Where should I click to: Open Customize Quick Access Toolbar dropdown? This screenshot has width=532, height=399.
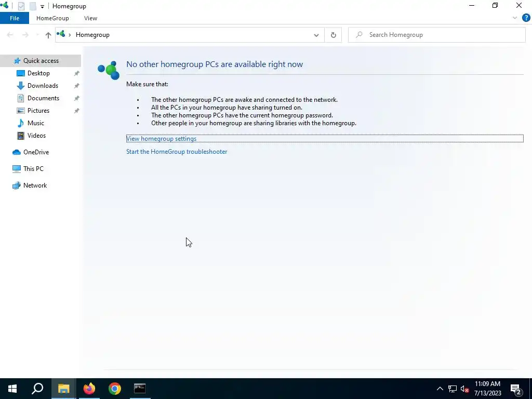(x=42, y=6)
